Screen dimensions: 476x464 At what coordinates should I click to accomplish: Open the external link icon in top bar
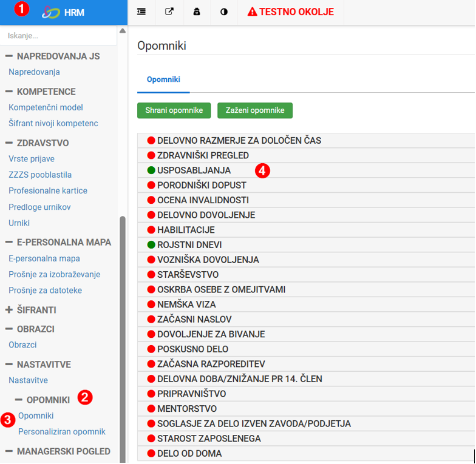(169, 12)
